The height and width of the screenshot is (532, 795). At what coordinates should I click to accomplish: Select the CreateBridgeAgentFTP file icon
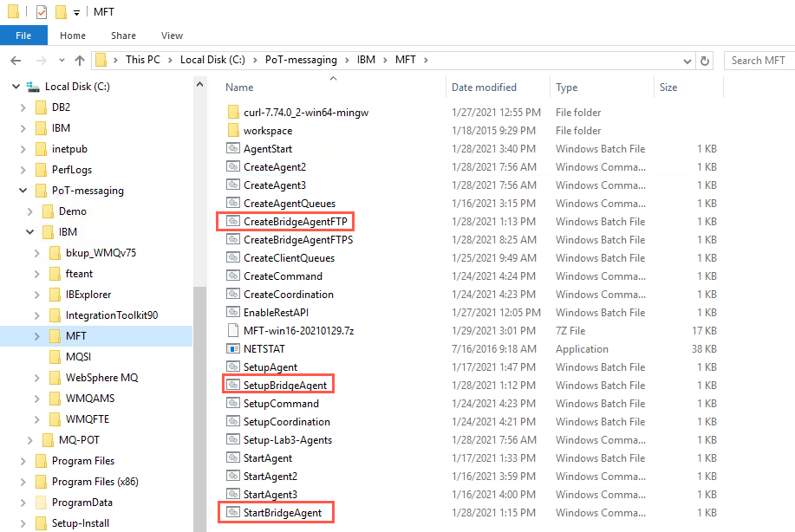[x=232, y=222]
